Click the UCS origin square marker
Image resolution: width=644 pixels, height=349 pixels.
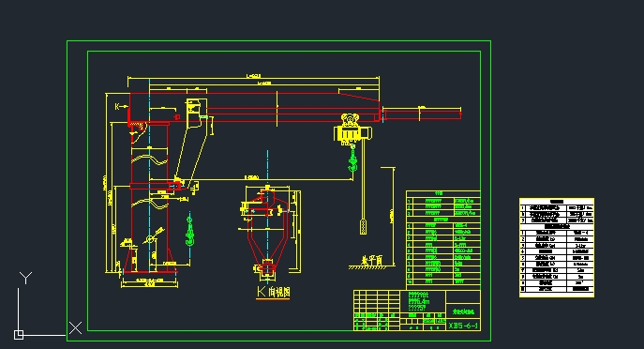coord(19,335)
